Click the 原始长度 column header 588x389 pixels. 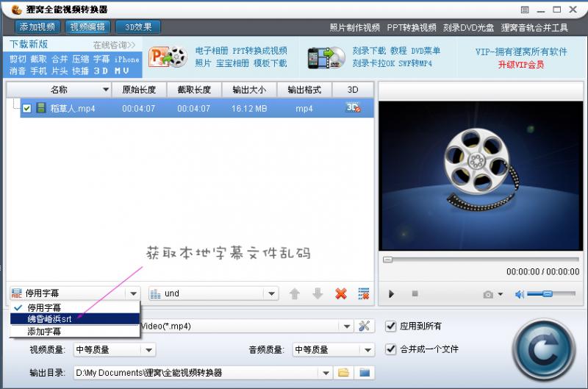click(139, 90)
